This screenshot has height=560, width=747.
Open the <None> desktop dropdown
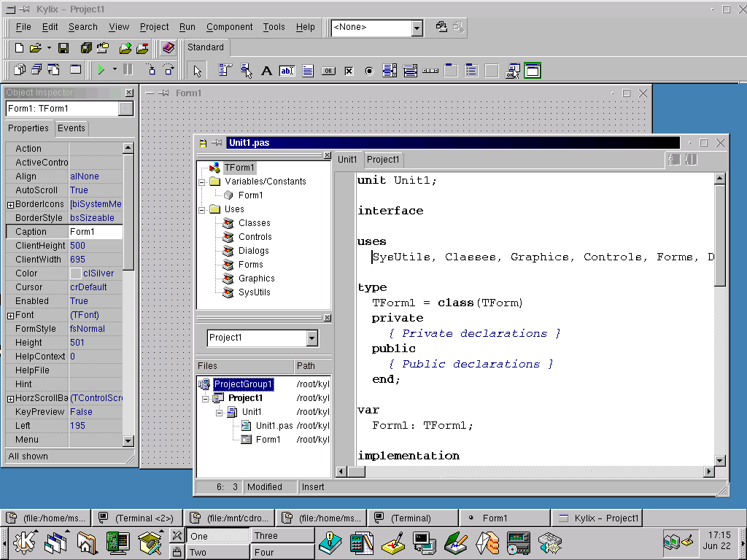(417, 28)
